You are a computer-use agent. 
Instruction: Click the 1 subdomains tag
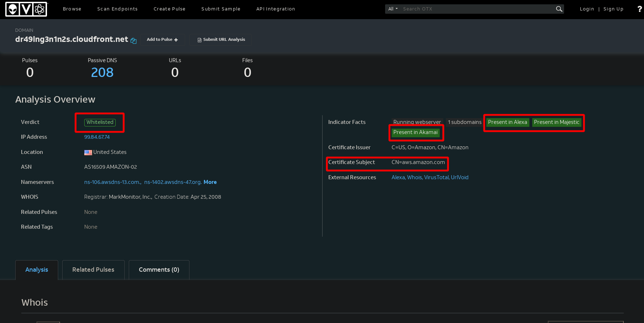click(465, 122)
